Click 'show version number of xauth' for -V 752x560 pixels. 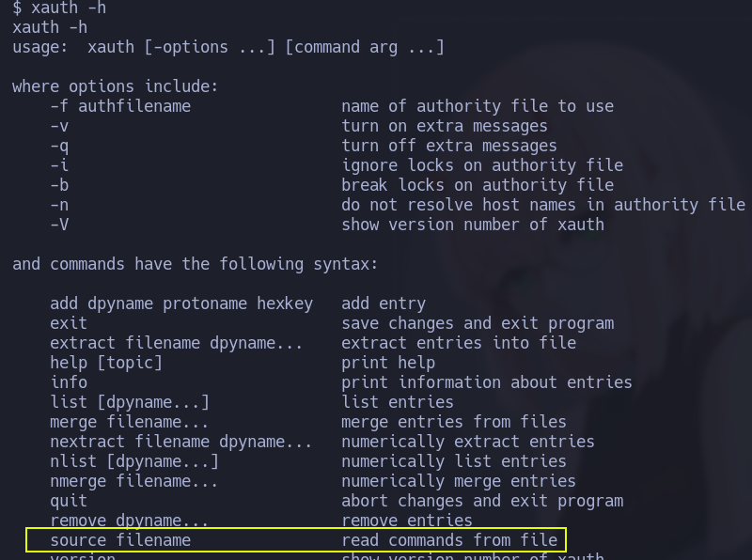pyautogui.click(x=473, y=225)
